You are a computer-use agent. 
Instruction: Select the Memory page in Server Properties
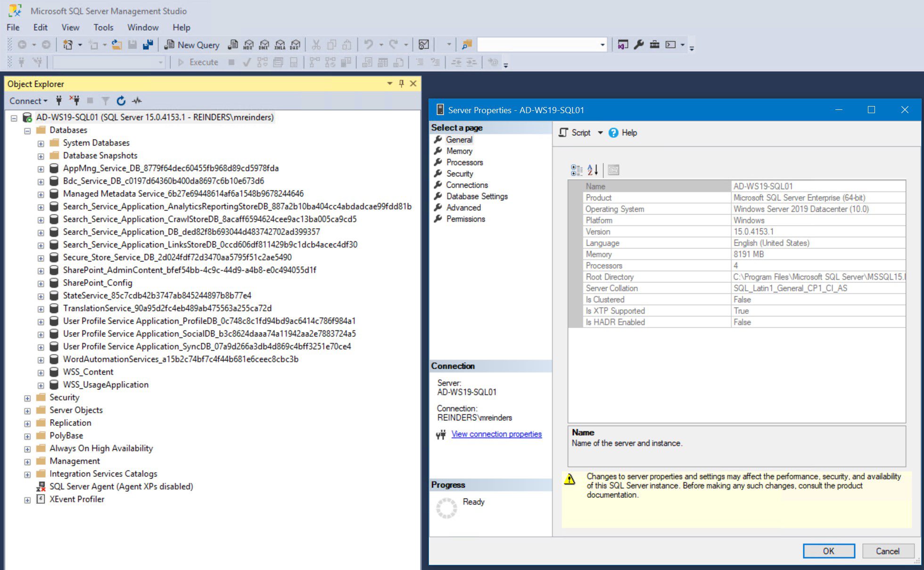tap(460, 151)
